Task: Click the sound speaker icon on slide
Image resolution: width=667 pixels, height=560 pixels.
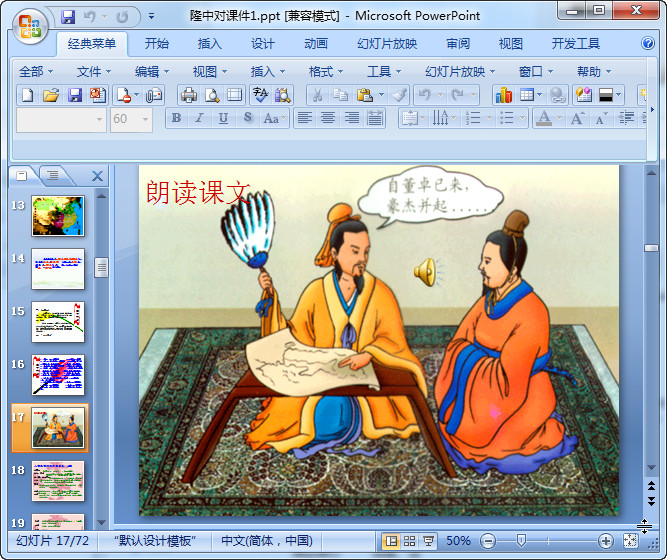Action: pyautogui.click(x=427, y=272)
